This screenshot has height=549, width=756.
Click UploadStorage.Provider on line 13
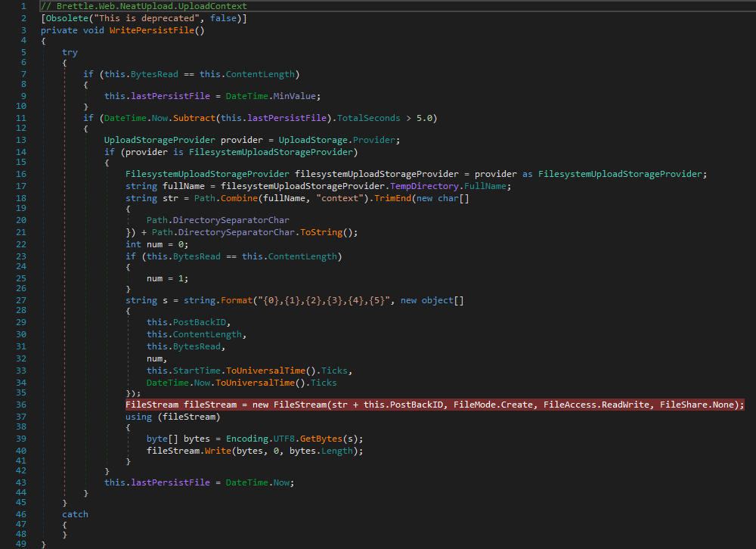pyautogui.click(x=339, y=141)
